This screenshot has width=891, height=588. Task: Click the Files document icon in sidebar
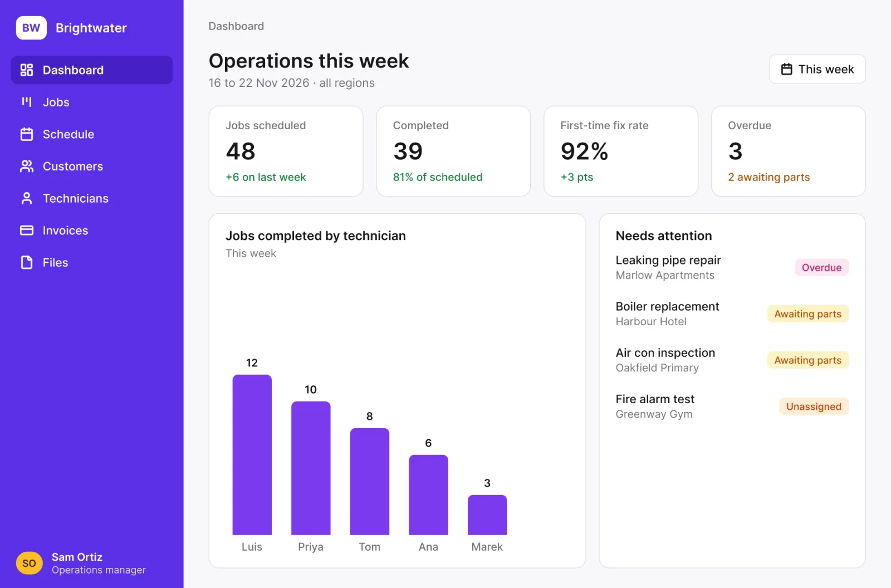click(27, 262)
